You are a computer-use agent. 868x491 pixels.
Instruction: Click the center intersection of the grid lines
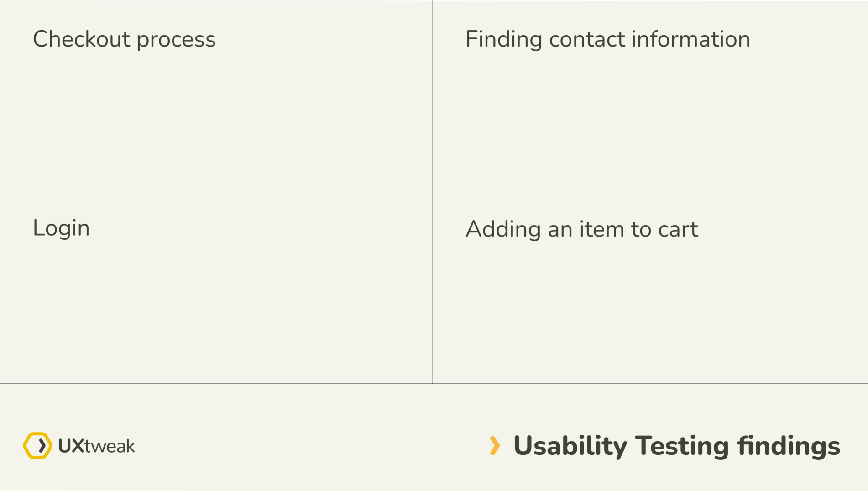433,201
